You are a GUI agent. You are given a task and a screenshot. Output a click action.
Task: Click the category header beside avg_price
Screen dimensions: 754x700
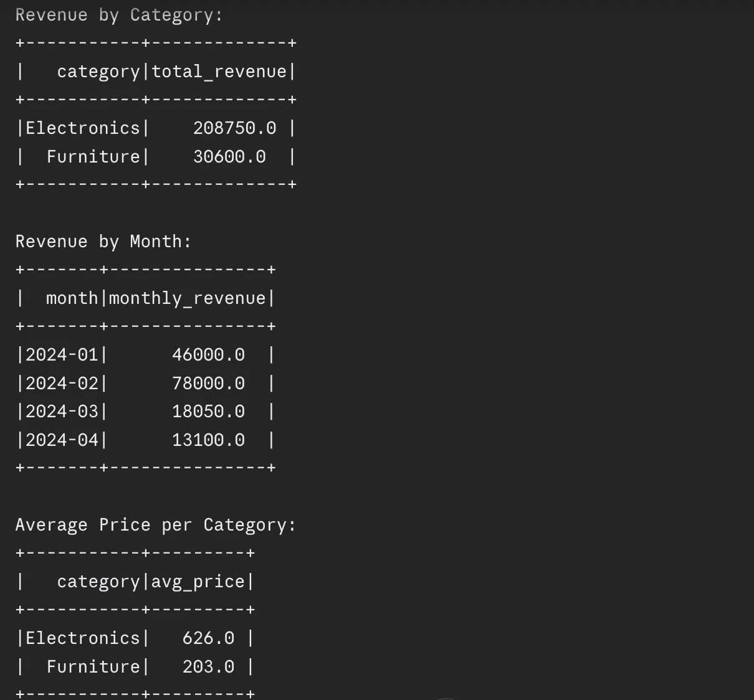98,582
